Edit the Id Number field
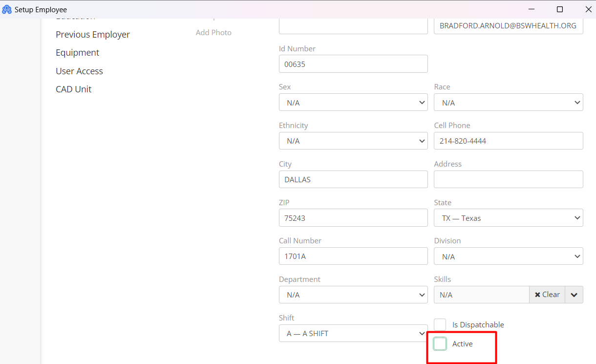Viewport: 596px width, 364px height. point(353,64)
